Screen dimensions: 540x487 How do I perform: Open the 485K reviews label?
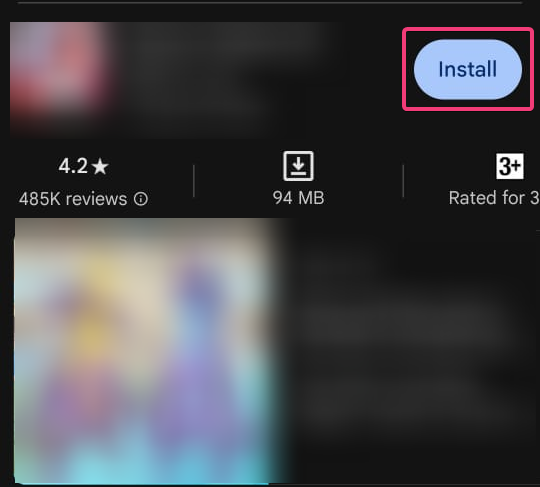(x=73, y=199)
